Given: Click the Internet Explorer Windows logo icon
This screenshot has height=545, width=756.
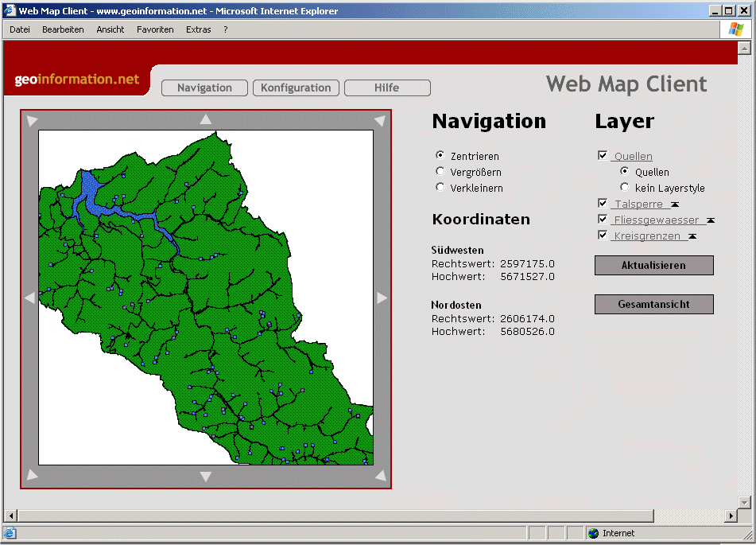Looking at the screenshot, I should coord(736,29).
